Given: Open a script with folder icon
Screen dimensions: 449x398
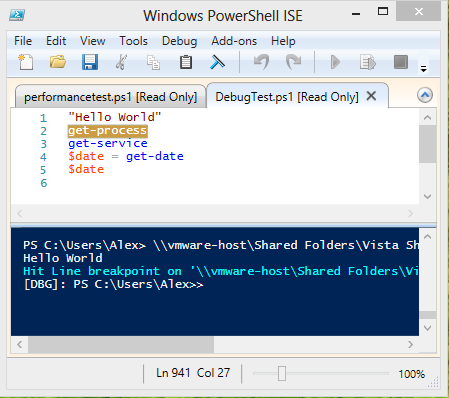Looking at the screenshot, I should [58, 62].
